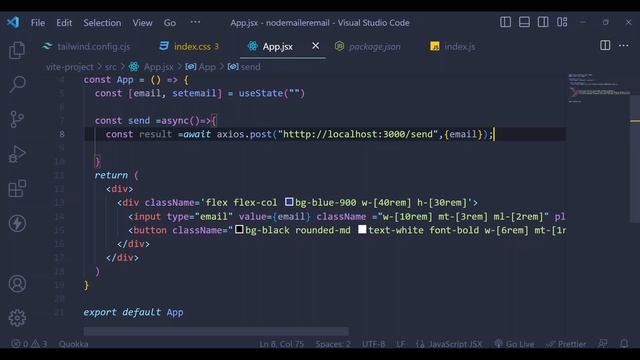
Task: Open the File menu
Action: 38,23
